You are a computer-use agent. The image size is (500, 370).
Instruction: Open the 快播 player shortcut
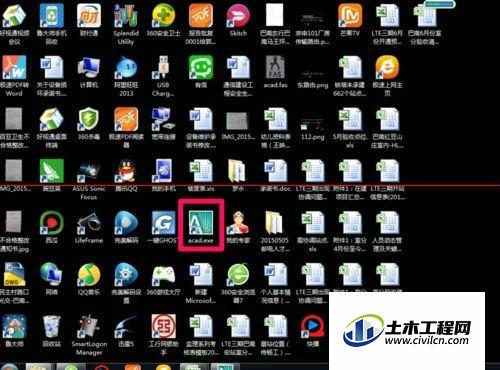pyautogui.click(x=312, y=326)
